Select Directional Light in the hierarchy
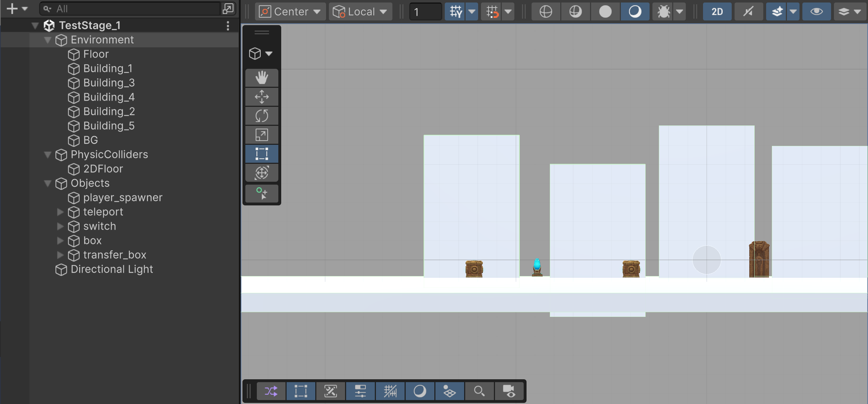 coord(120,269)
